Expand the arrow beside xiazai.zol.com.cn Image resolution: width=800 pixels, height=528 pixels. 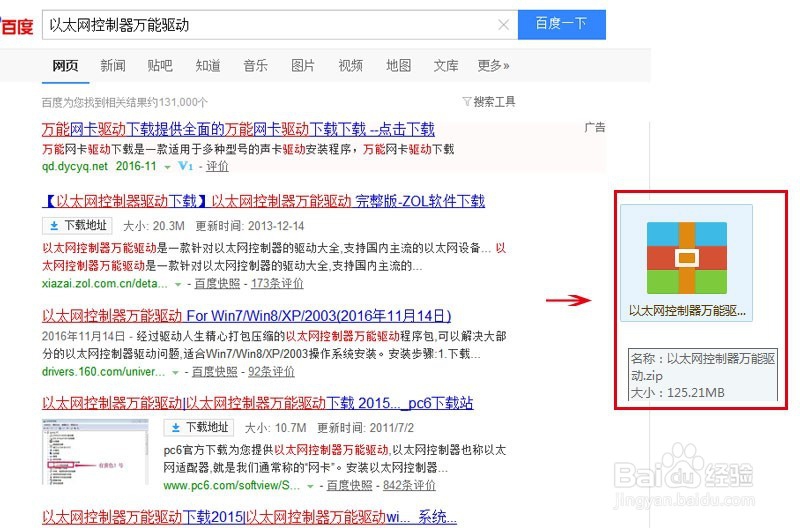(178, 284)
